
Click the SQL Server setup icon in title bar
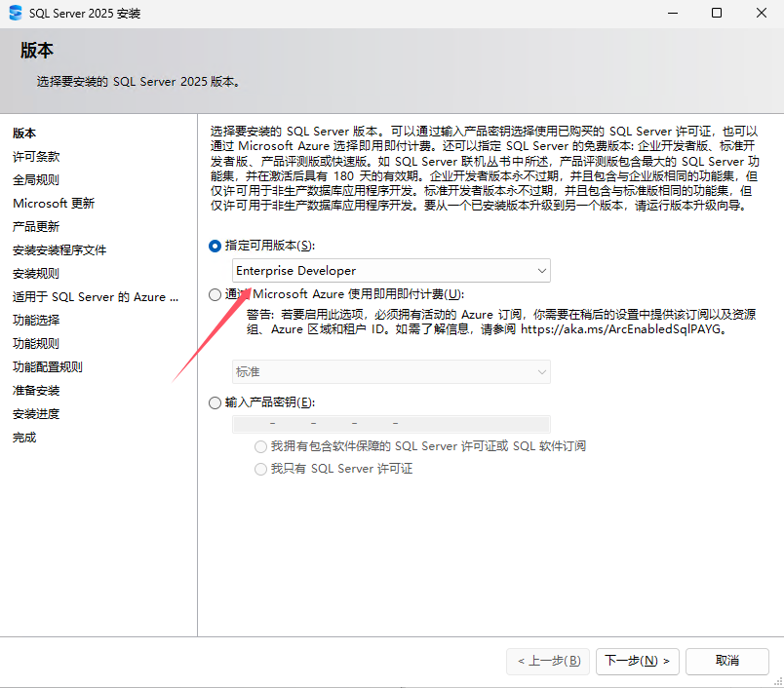click(x=18, y=13)
